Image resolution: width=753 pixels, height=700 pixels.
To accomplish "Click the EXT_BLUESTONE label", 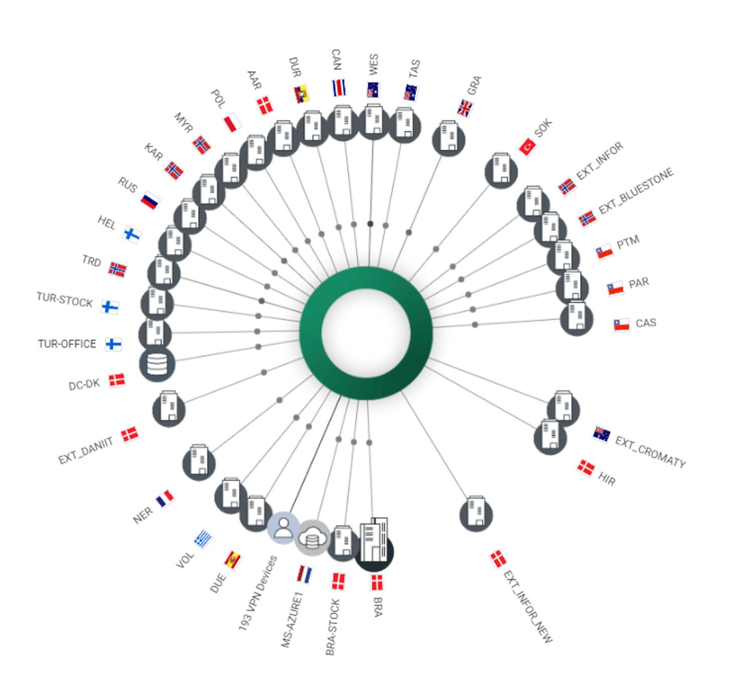I will tap(636, 191).
